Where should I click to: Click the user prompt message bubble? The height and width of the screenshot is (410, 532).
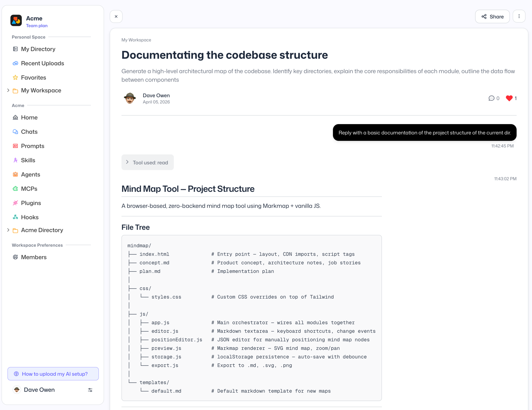click(425, 133)
